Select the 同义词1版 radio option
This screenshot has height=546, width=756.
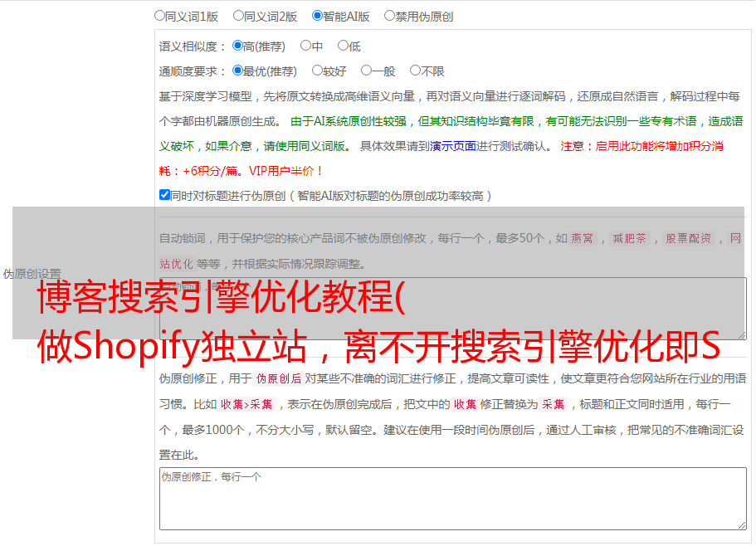point(159,16)
